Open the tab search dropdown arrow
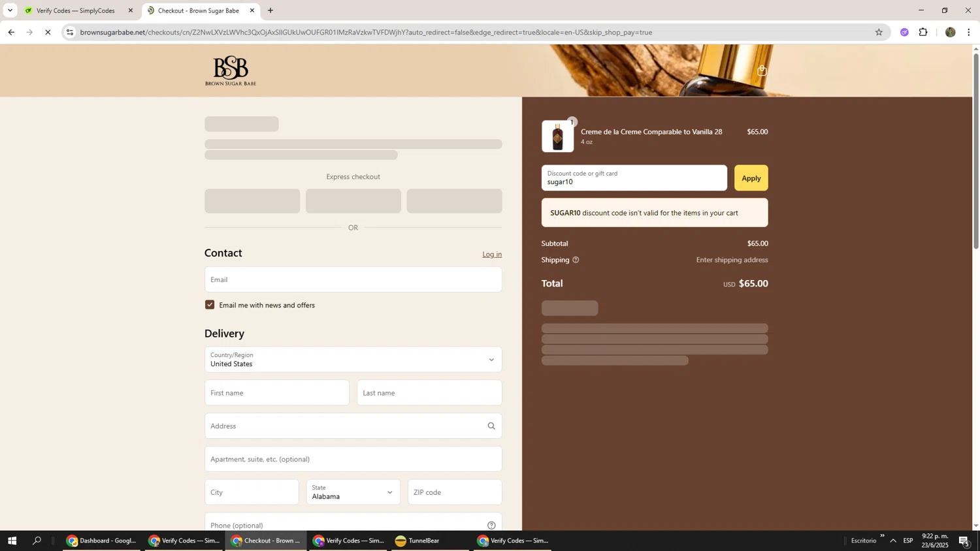980x551 pixels. [x=10, y=10]
